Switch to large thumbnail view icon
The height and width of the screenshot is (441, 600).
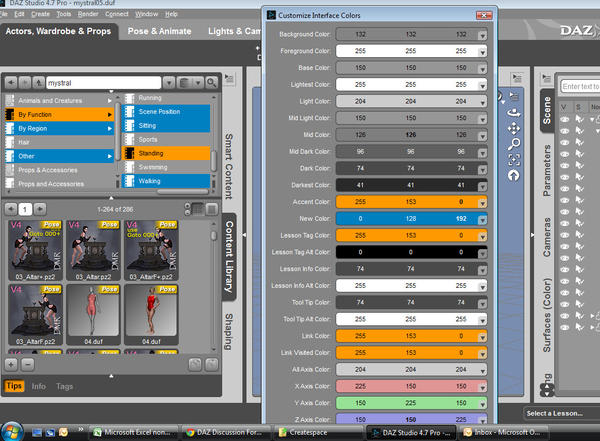212,209
